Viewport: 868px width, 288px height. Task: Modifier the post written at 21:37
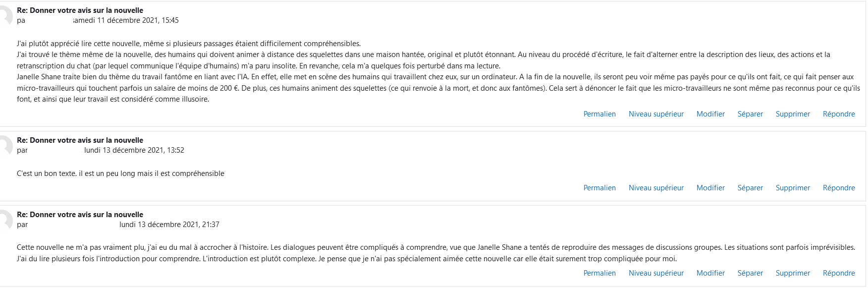click(710, 273)
